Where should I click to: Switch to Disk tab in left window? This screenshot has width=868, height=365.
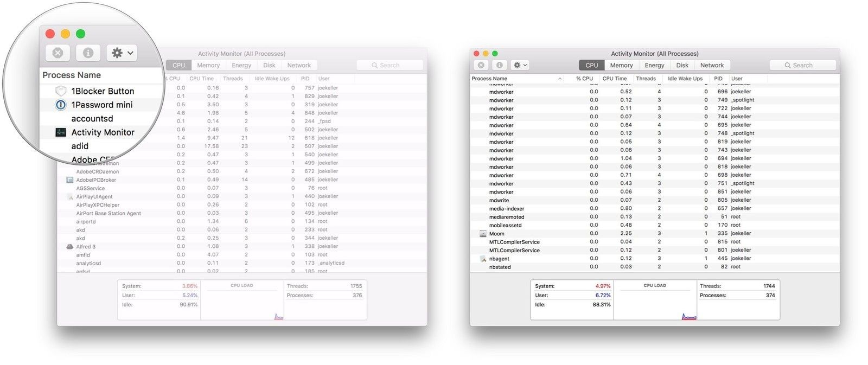(269, 65)
